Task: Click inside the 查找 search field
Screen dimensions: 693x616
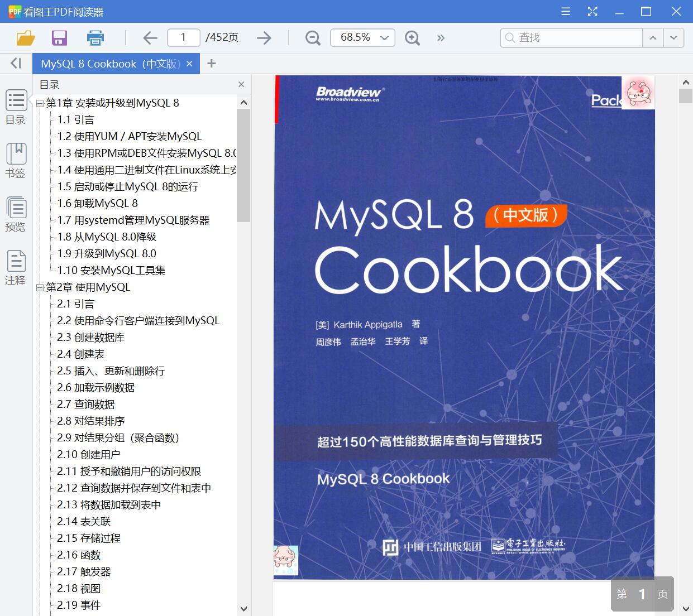Action: coord(570,37)
